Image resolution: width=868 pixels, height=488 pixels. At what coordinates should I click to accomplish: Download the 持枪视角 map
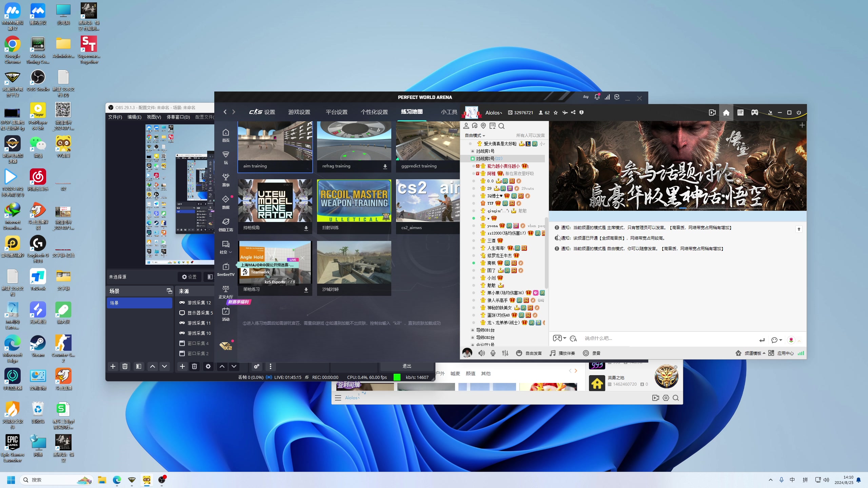(x=306, y=228)
